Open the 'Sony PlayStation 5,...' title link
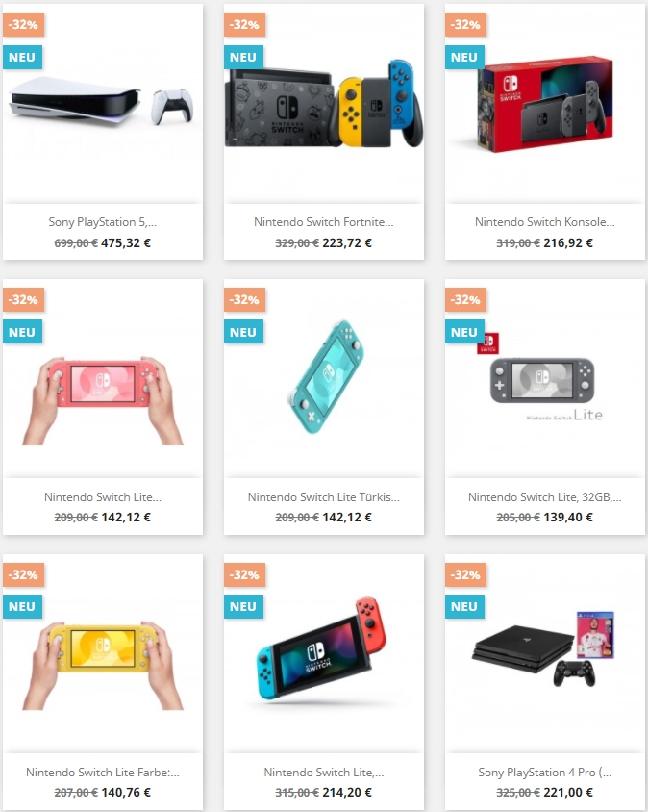 tap(103, 222)
